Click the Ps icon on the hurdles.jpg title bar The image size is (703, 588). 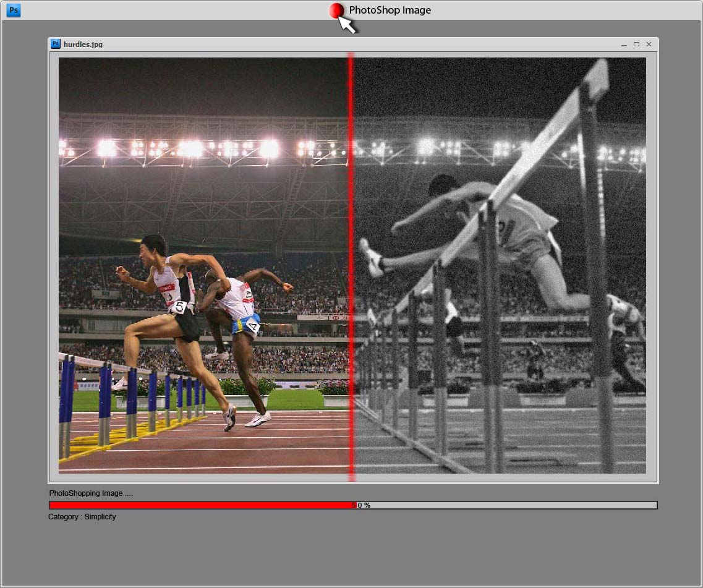pos(56,44)
